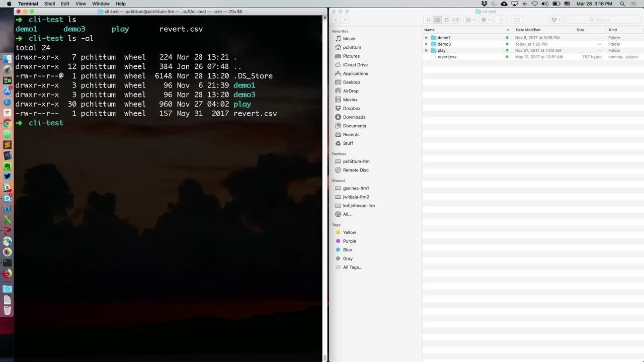The width and height of the screenshot is (644, 362).
Task: Open the Trash in the Dock
Action: 7,310
